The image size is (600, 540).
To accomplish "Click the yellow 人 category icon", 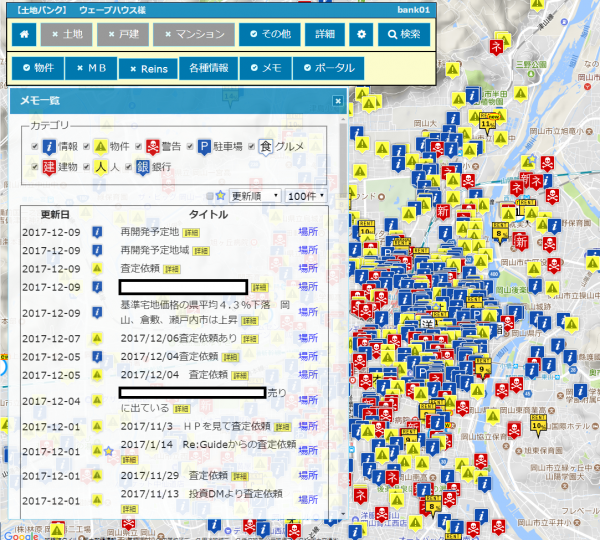I will point(100,168).
